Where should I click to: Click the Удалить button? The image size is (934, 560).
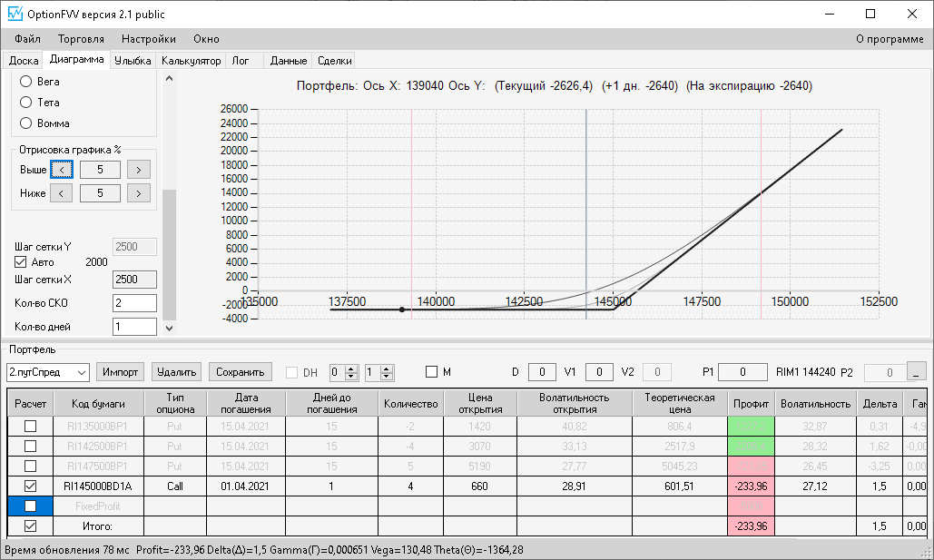coord(176,372)
